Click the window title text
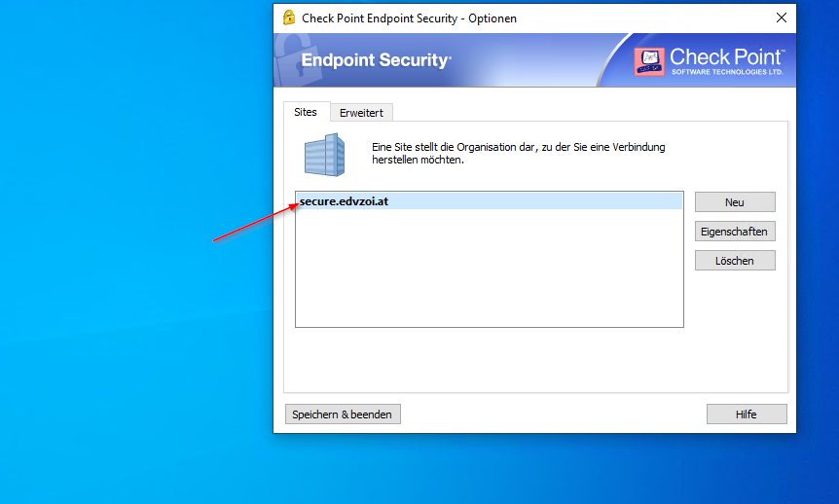839x504 pixels. pyautogui.click(x=409, y=18)
